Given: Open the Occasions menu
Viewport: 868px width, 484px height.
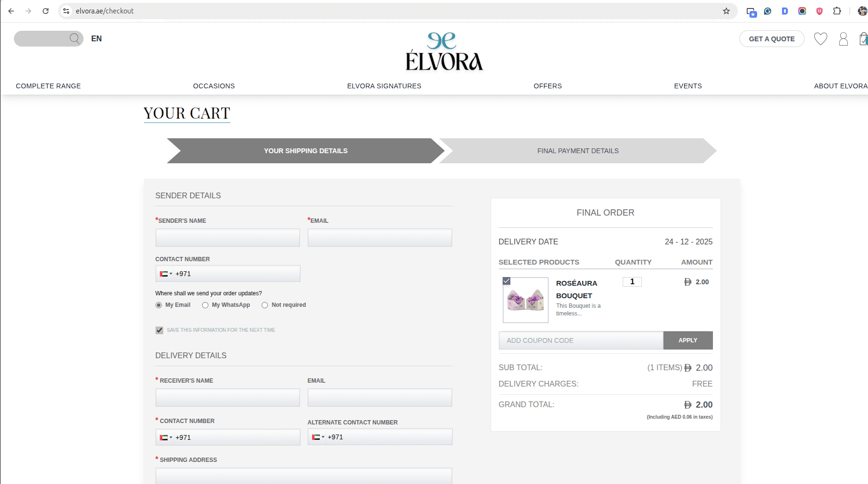Looking at the screenshot, I should click(214, 86).
